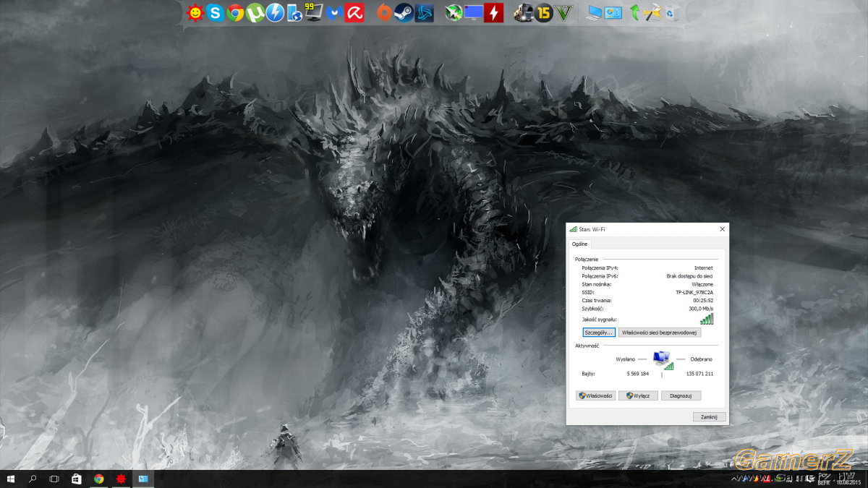Click the SSID value TP-LINK_978C2A
868x488 pixels.
(x=694, y=292)
